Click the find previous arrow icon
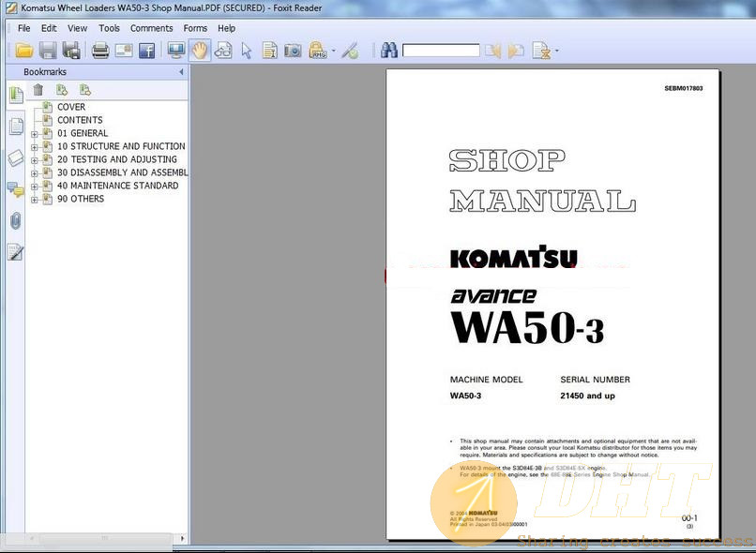This screenshot has width=756, height=553. (492, 51)
